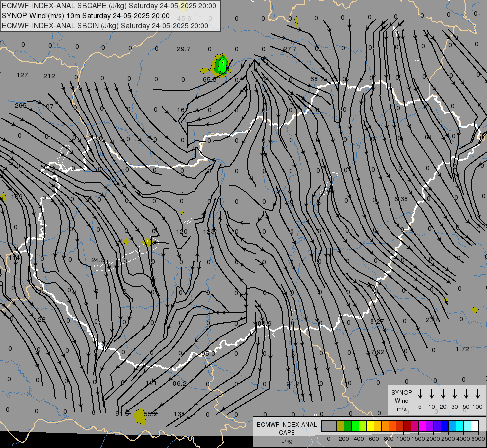Click the 80.9 value near southern border
487x448 pixels.
(264, 324)
